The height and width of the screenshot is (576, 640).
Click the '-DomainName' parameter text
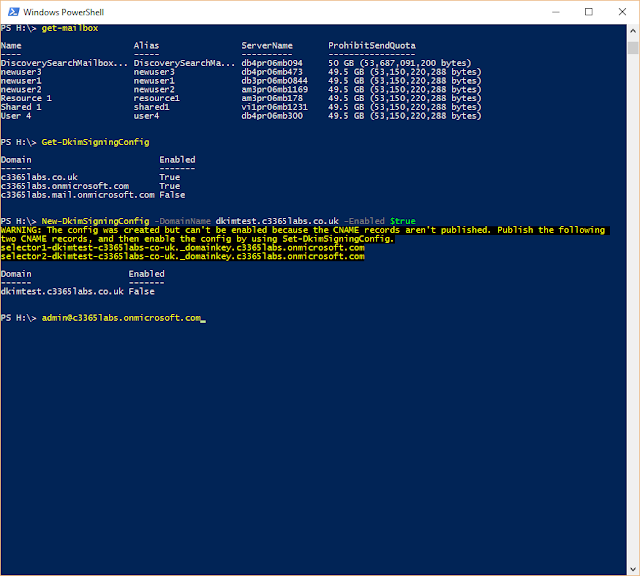(x=182, y=221)
